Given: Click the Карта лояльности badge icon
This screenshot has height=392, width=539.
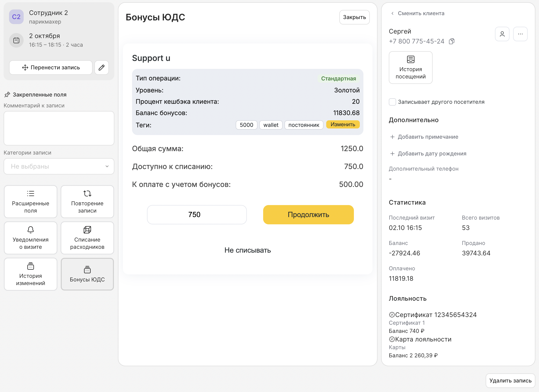Looking at the screenshot, I should pos(392,339).
